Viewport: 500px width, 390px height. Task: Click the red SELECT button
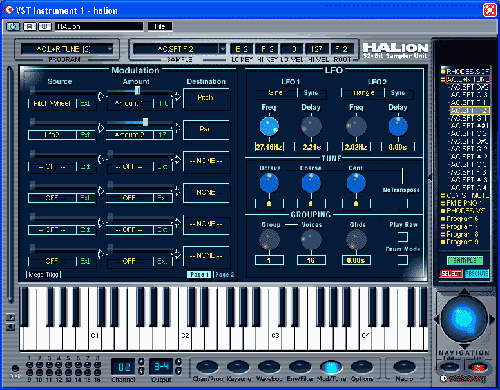[451, 274]
